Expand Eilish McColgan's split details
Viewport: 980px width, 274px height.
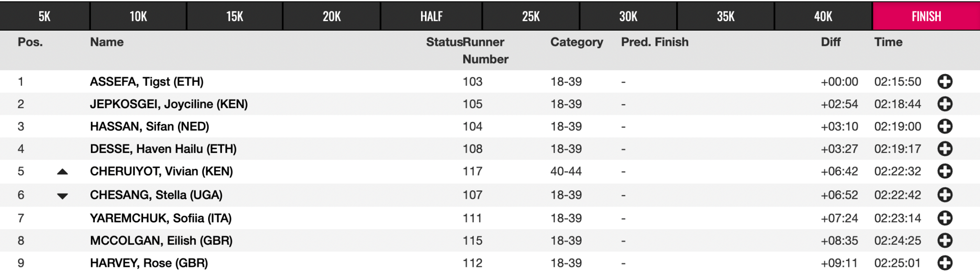click(x=945, y=241)
